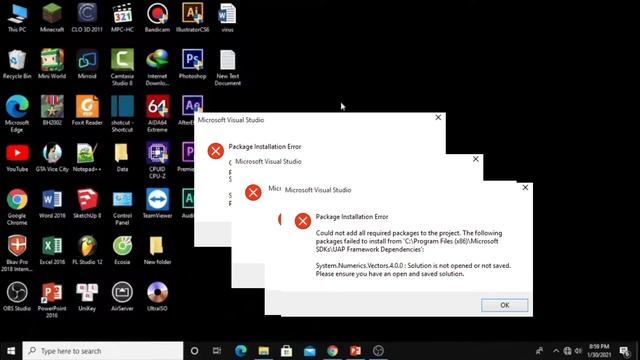Close the rearmost Microsoft Visual Studio dialog
Image resolution: width=640 pixels, height=360 pixels.
pyautogui.click(x=438, y=118)
